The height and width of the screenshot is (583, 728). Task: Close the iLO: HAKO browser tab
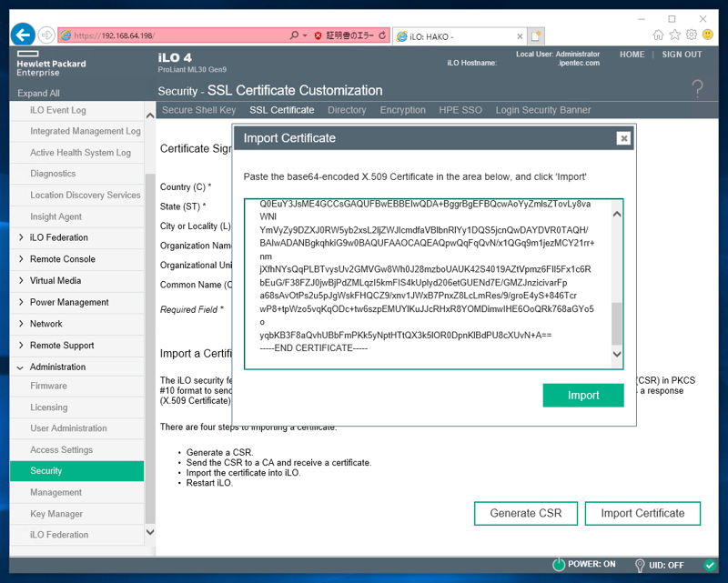(x=520, y=36)
